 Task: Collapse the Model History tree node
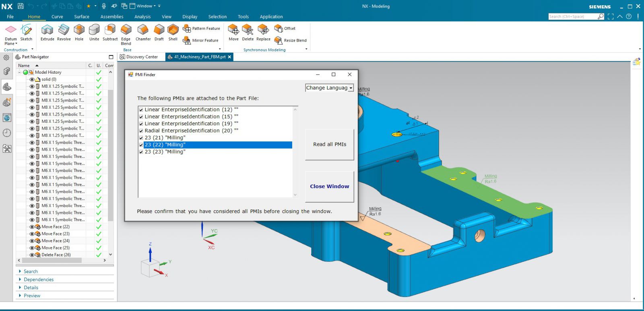coord(19,72)
